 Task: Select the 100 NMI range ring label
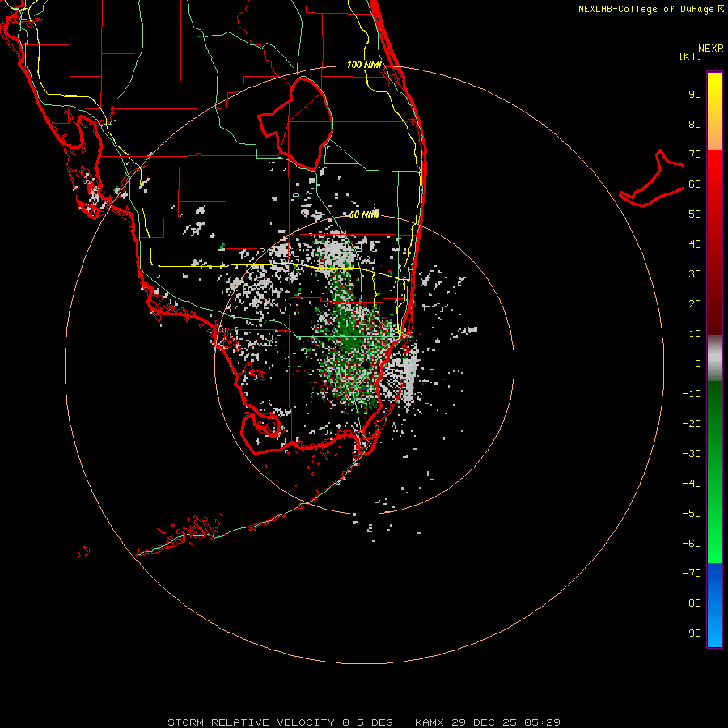[364, 65]
